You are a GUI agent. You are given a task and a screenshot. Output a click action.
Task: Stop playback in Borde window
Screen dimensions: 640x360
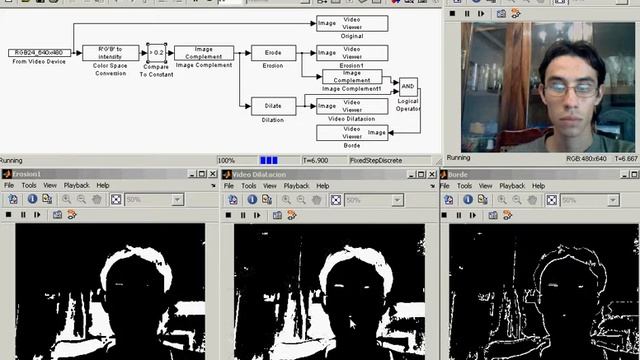444,215
